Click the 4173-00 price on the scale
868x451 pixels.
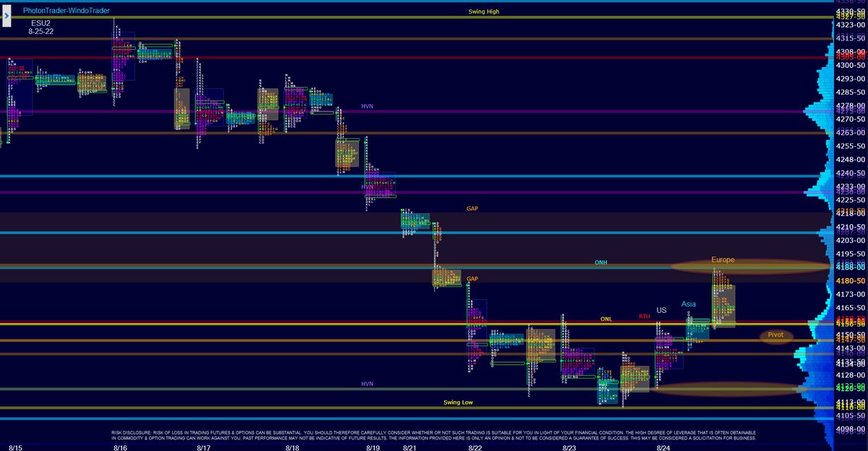click(851, 294)
